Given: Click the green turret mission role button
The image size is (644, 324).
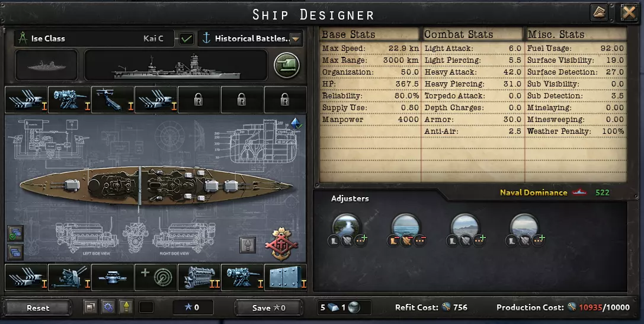Looking at the screenshot, I should (x=287, y=65).
